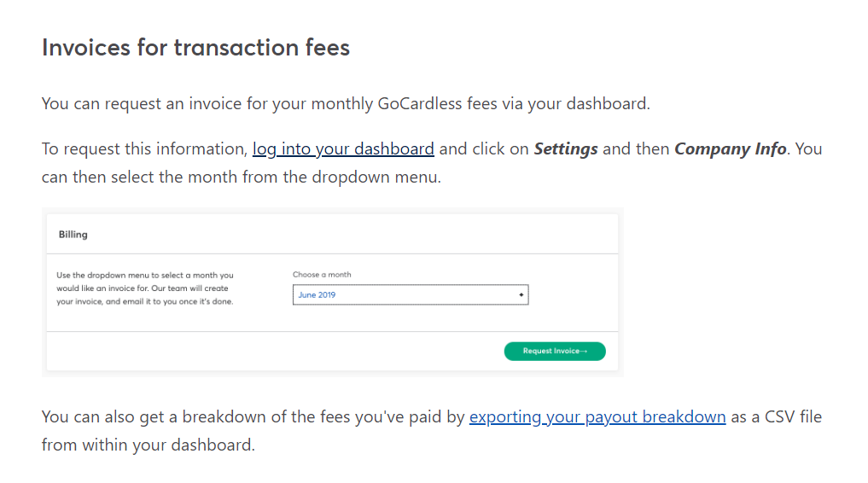Viewport: 868px width, 483px height.
Task: Click the 'Choose a month' field label
Action: [x=322, y=275]
